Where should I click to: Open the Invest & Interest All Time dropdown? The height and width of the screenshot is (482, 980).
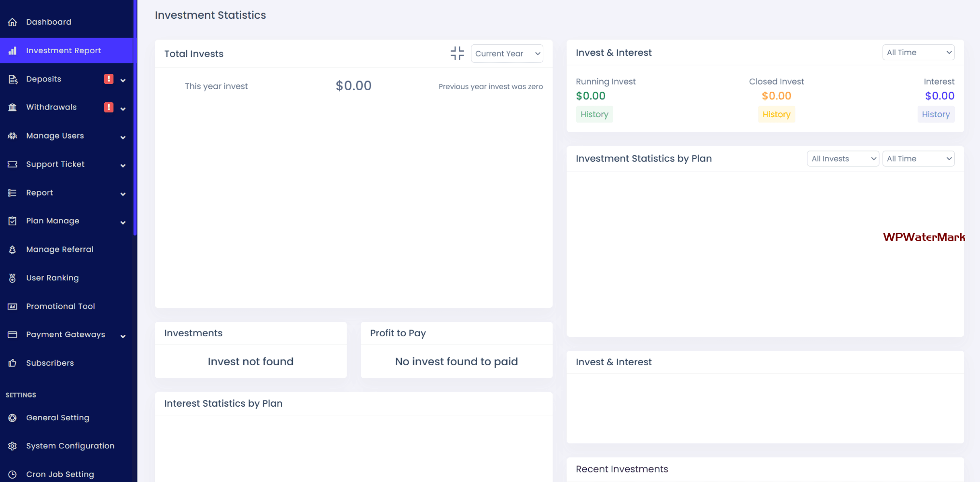918,53
